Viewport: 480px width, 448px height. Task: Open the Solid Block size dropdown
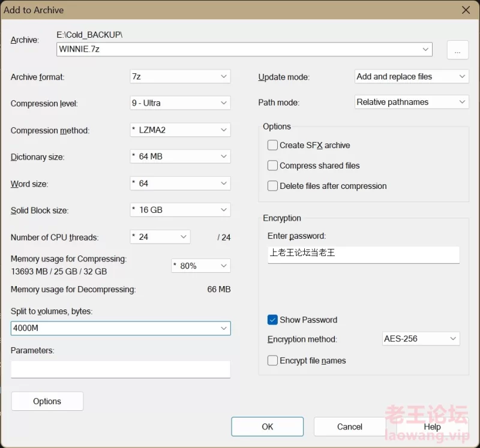(179, 210)
